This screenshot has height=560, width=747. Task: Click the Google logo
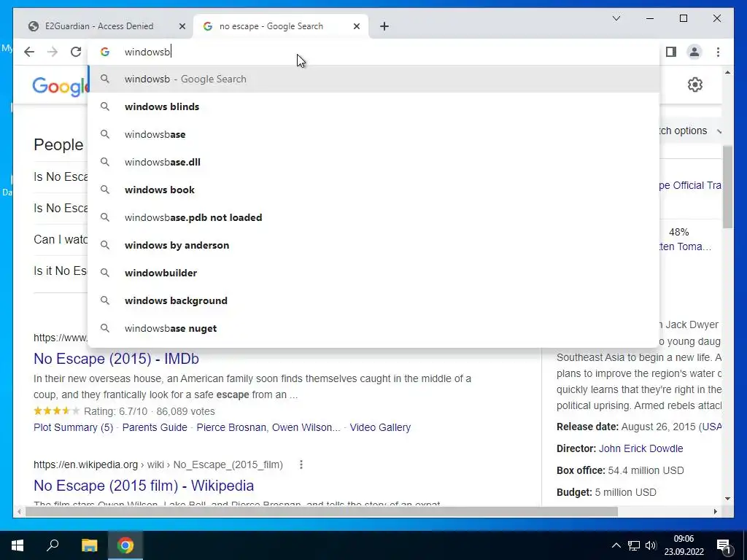(60, 87)
